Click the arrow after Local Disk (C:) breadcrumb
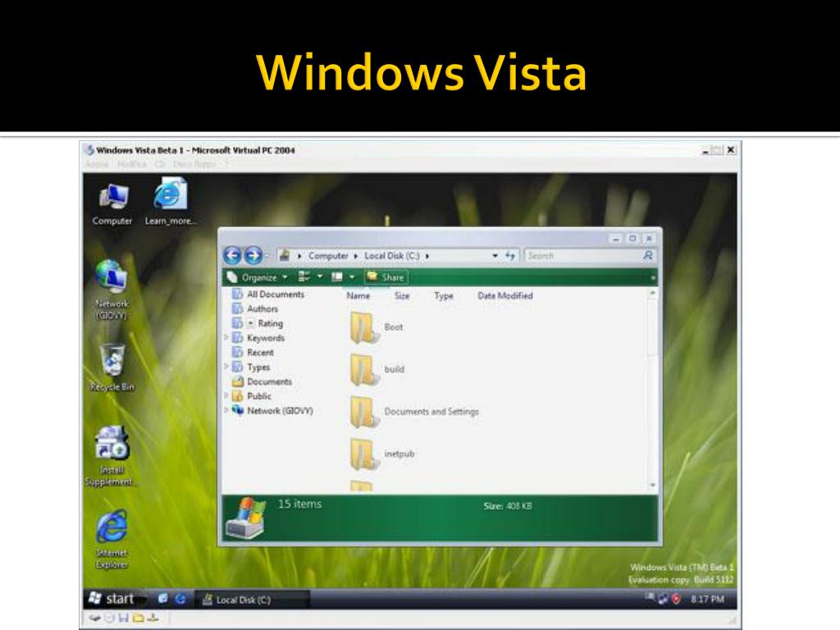 coord(427,256)
